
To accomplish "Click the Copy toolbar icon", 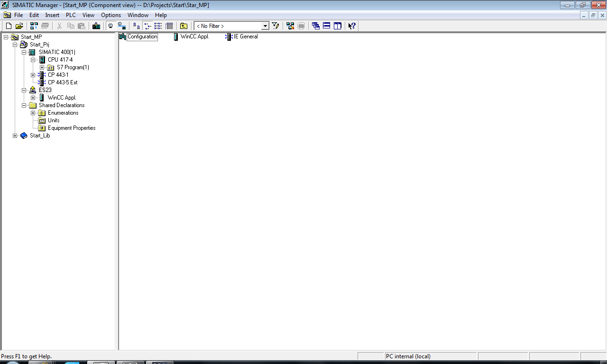I will pos(71,26).
